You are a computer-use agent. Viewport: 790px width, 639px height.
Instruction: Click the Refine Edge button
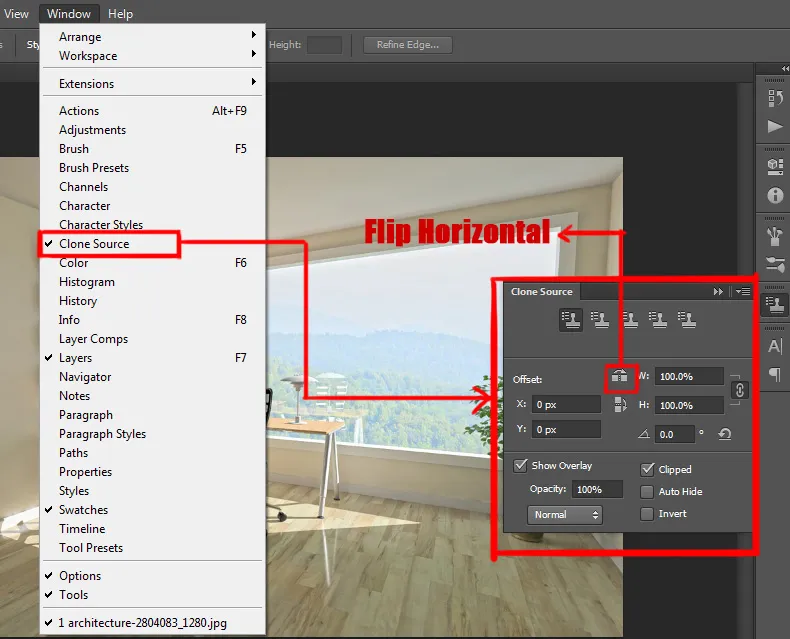[408, 45]
